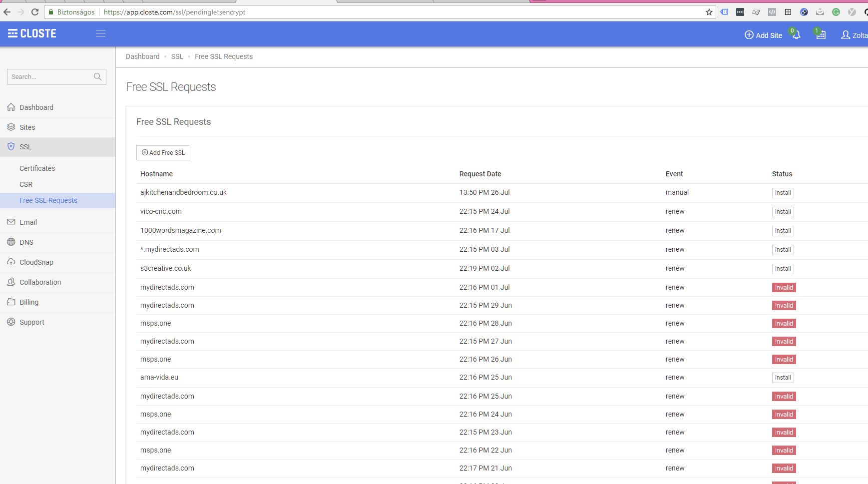Install SSL for s3creative.co.uk
The width and height of the screenshot is (868, 484).
[783, 269]
